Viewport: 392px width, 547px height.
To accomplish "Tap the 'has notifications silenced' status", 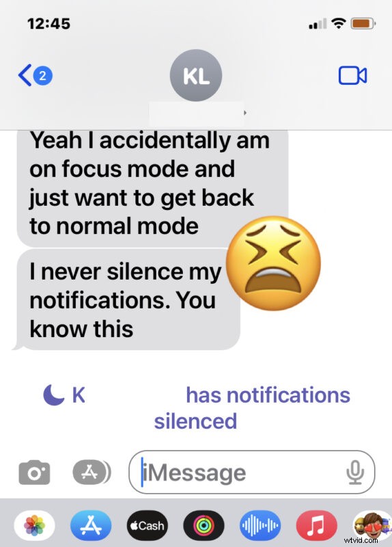I will pos(252,408).
